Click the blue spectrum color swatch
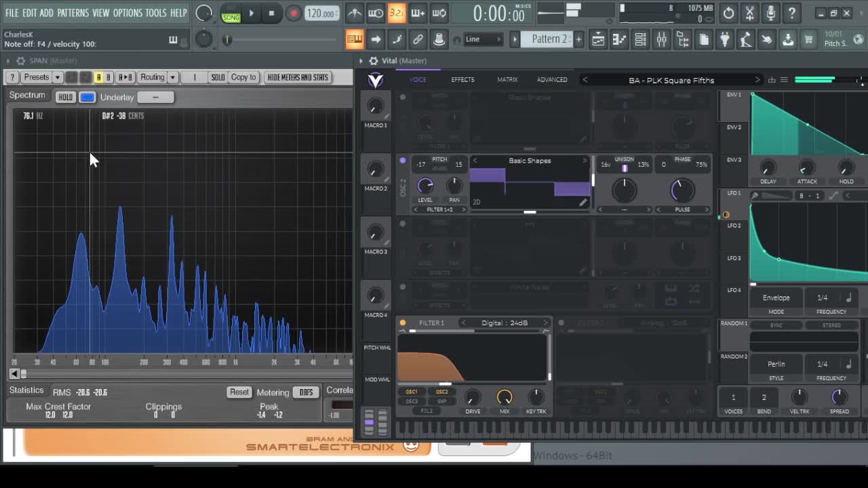 tap(87, 98)
